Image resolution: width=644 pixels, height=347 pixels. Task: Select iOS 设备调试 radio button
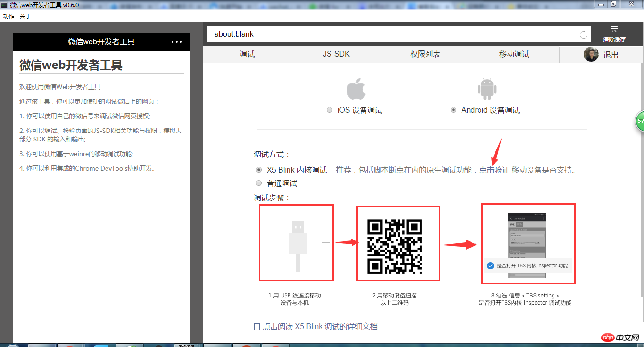329,110
